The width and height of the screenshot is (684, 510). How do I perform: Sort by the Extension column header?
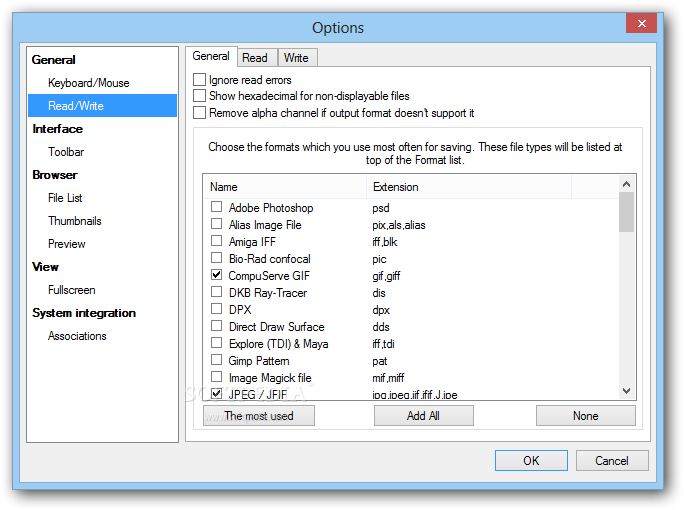point(469,187)
